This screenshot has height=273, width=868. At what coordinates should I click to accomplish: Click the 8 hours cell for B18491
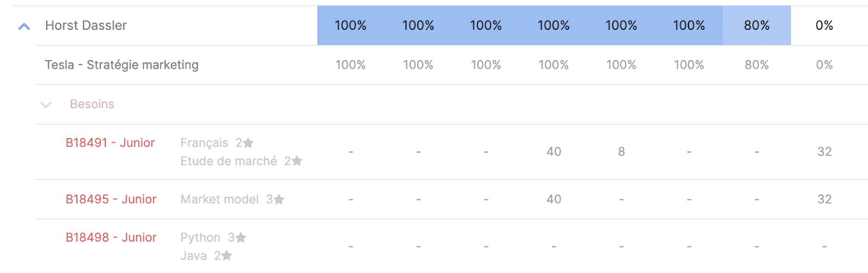pyautogui.click(x=621, y=152)
